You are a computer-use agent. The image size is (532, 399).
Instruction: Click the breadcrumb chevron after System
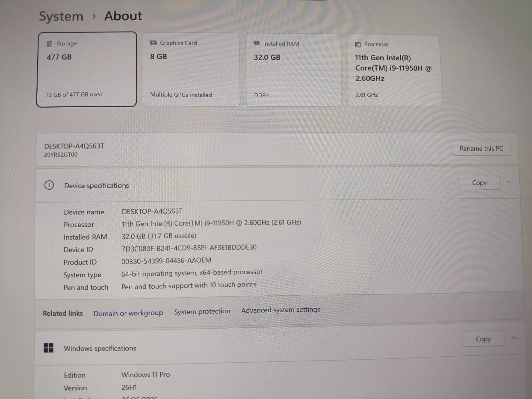point(94,16)
